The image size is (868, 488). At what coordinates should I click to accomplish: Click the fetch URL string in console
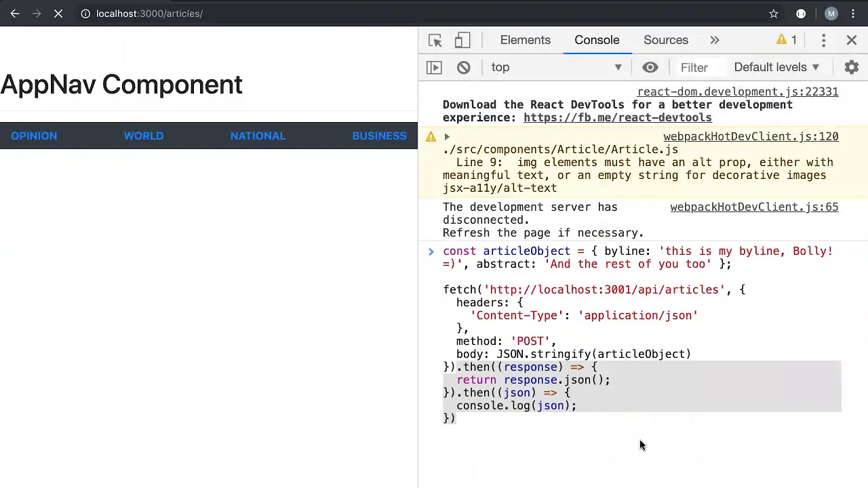point(604,290)
